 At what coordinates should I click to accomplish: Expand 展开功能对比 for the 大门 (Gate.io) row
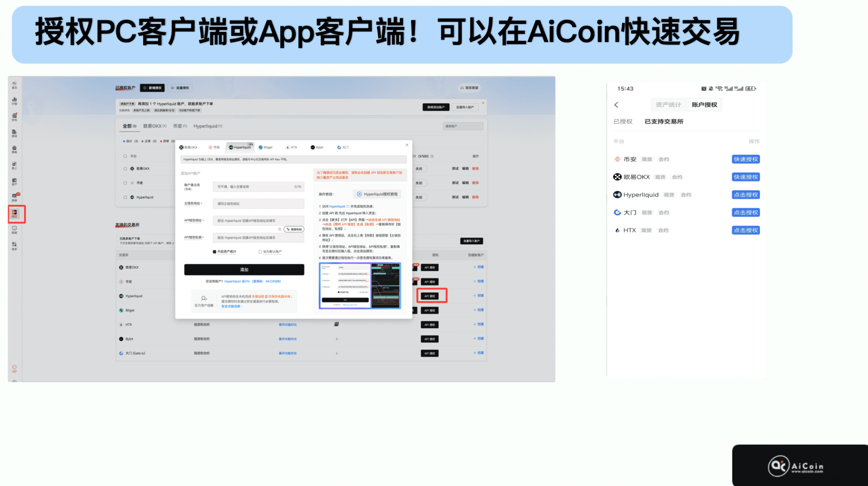point(288,353)
